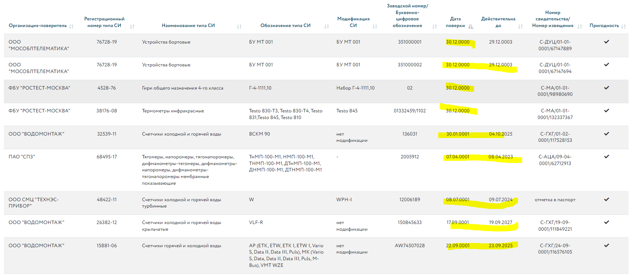Sort by Наименование типа СИ arrows icon

(x=239, y=26)
